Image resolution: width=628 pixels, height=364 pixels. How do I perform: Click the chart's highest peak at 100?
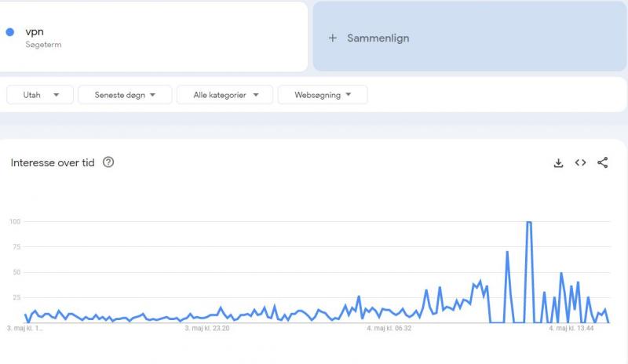click(529, 223)
